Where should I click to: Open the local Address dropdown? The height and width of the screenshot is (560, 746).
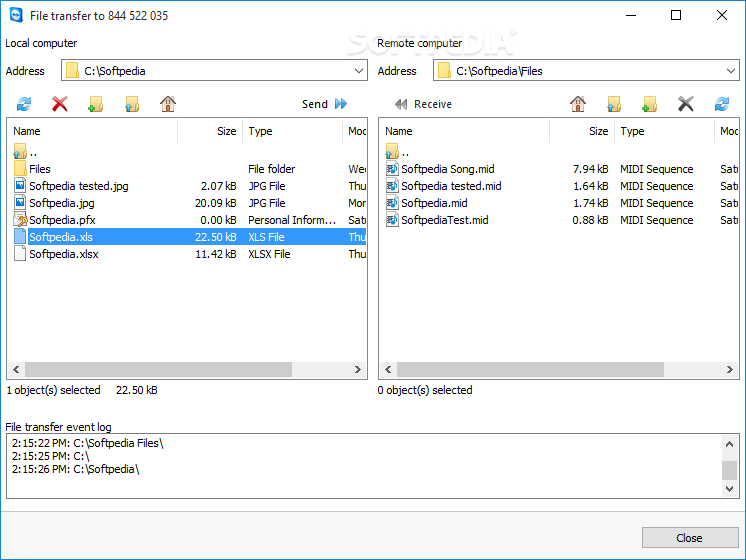[x=359, y=71]
